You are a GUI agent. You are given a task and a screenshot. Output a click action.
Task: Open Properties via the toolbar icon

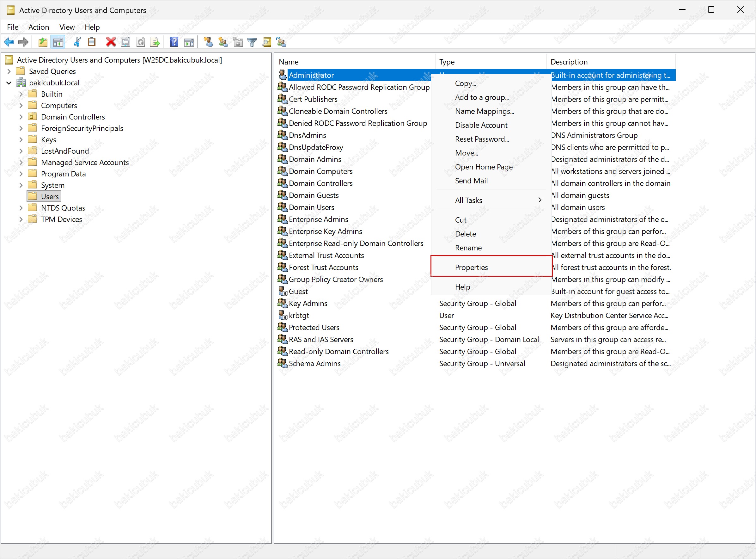[125, 42]
